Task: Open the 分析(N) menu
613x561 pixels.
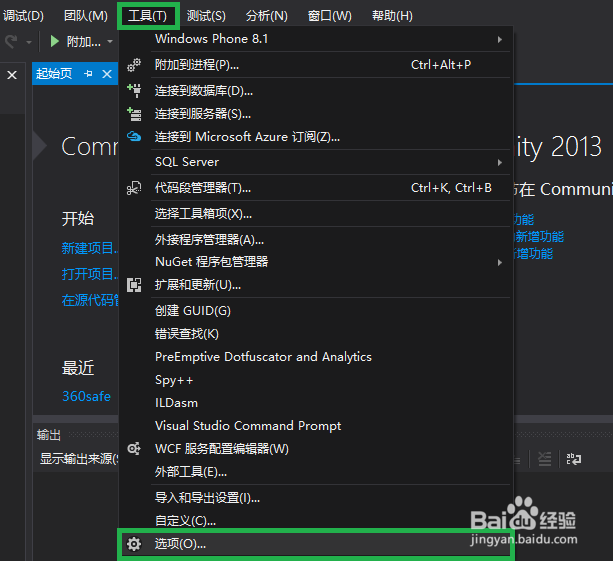Action: pyautogui.click(x=267, y=16)
